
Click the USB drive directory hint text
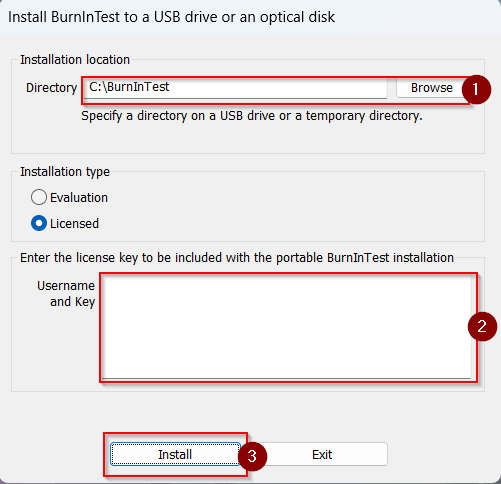click(252, 116)
